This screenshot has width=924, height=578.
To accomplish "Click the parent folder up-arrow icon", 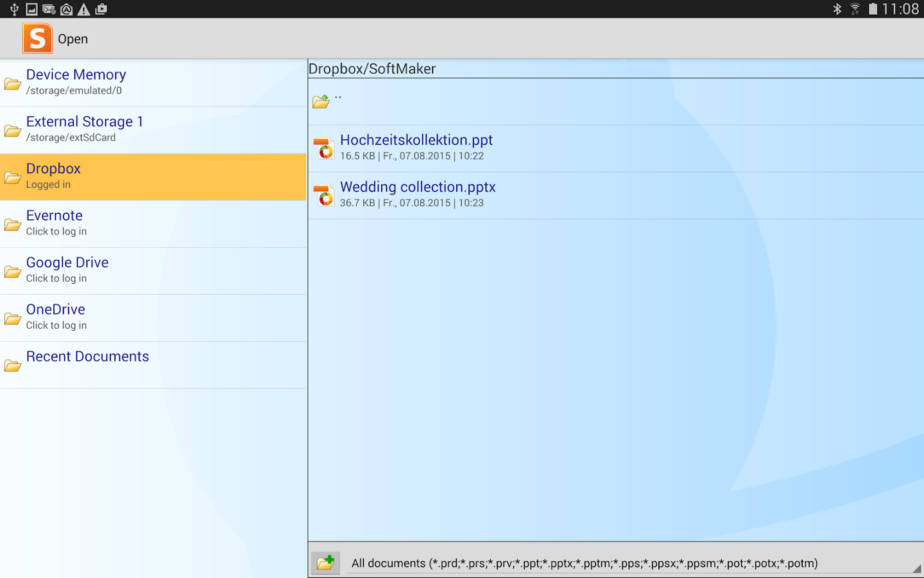I will point(321,101).
